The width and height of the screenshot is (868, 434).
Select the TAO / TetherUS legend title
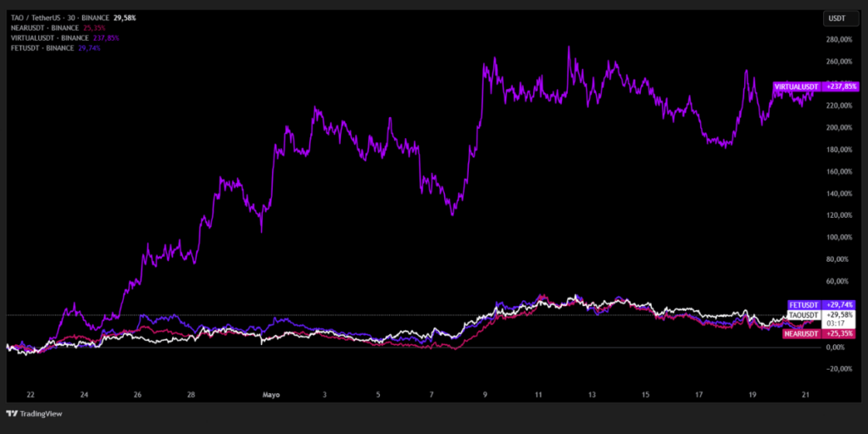tap(60, 18)
